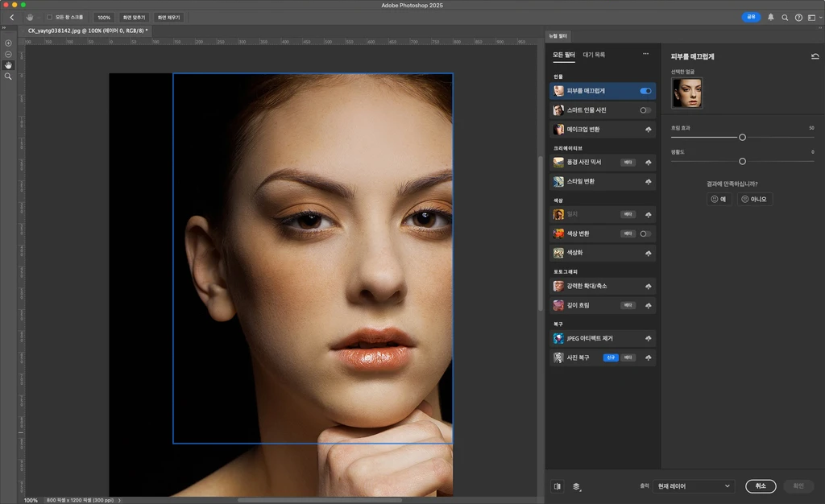Click the 취소 button

760,486
